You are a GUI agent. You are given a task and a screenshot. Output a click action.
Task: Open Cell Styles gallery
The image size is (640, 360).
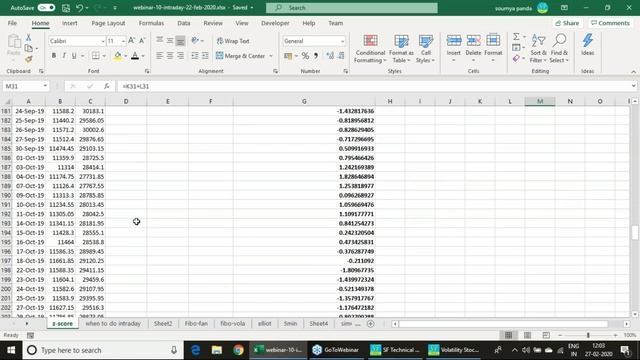coord(426,49)
